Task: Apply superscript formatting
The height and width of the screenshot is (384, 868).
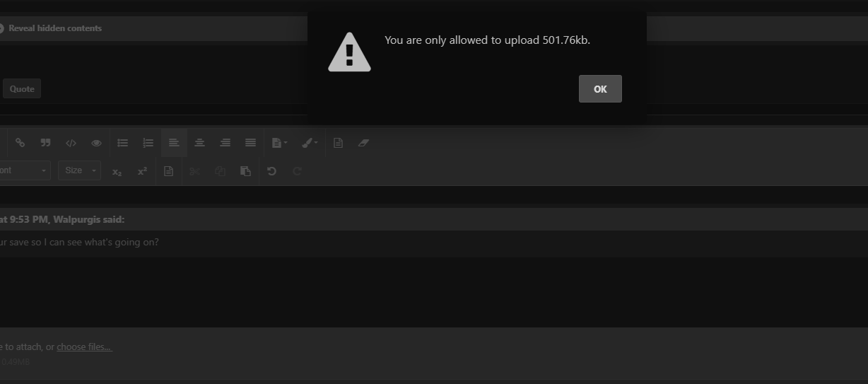Action: 142,171
